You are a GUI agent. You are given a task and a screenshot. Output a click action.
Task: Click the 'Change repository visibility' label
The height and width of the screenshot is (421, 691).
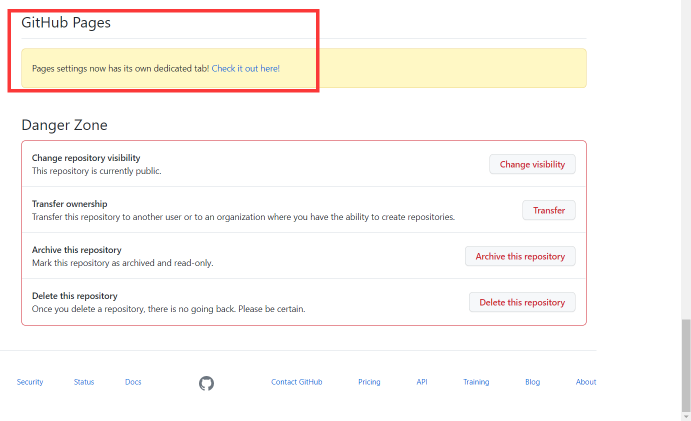(86, 158)
